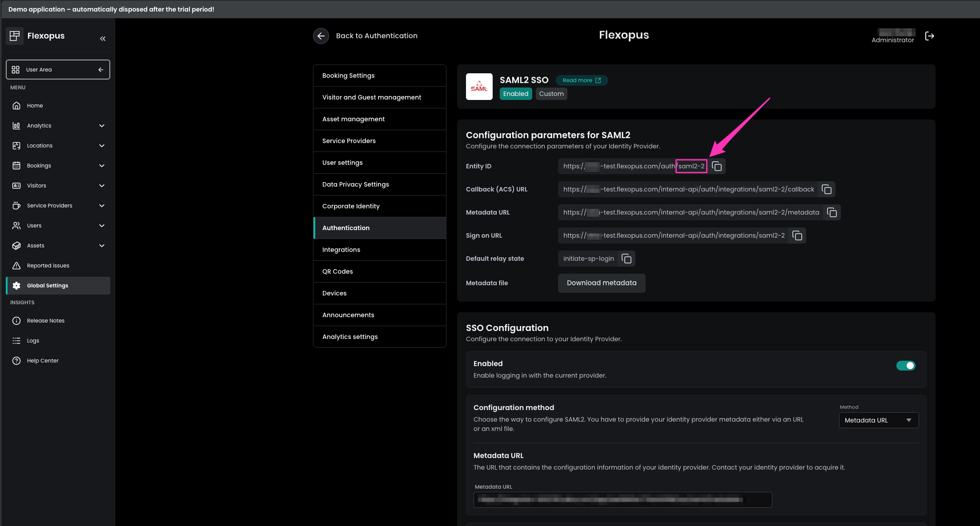Copy the Entity ID value
Viewport: 980px width, 526px height.
pos(717,166)
